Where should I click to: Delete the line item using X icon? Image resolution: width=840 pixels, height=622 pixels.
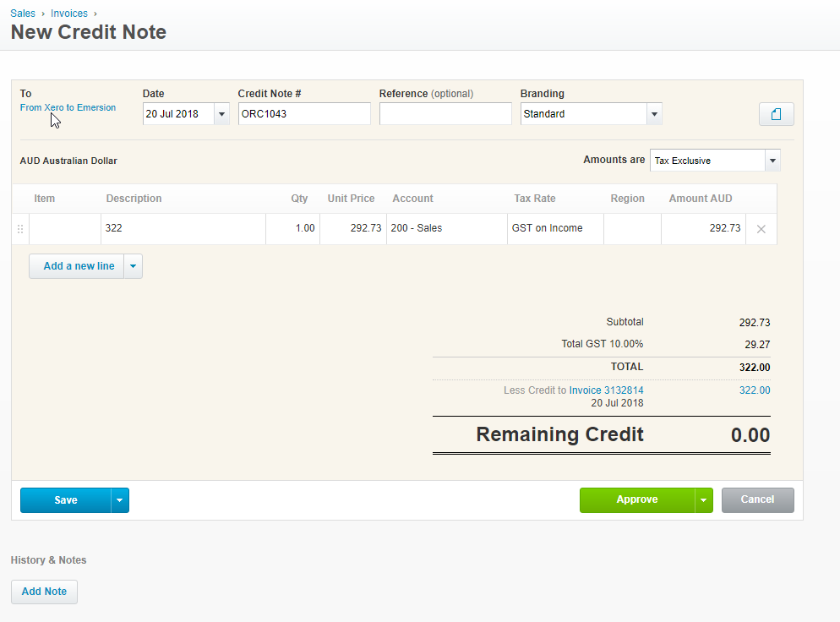click(x=761, y=229)
